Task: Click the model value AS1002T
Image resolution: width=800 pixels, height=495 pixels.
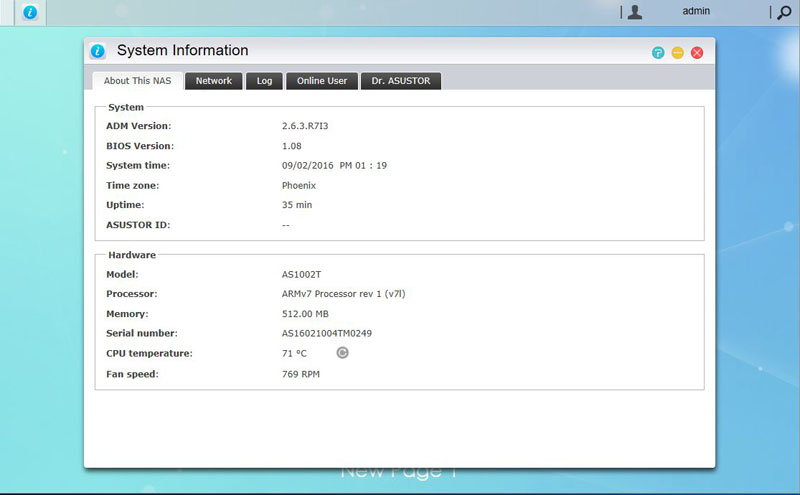Action: pos(302,274)
